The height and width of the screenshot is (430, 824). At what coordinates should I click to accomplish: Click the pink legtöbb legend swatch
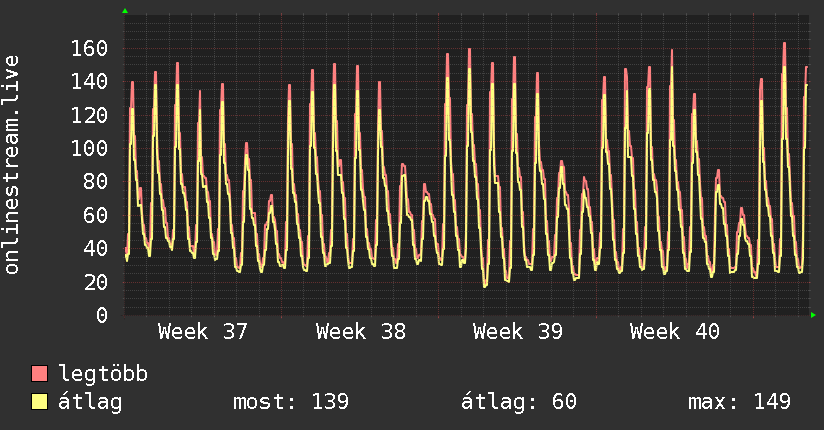pyautogui.click(x=40, y=373)
